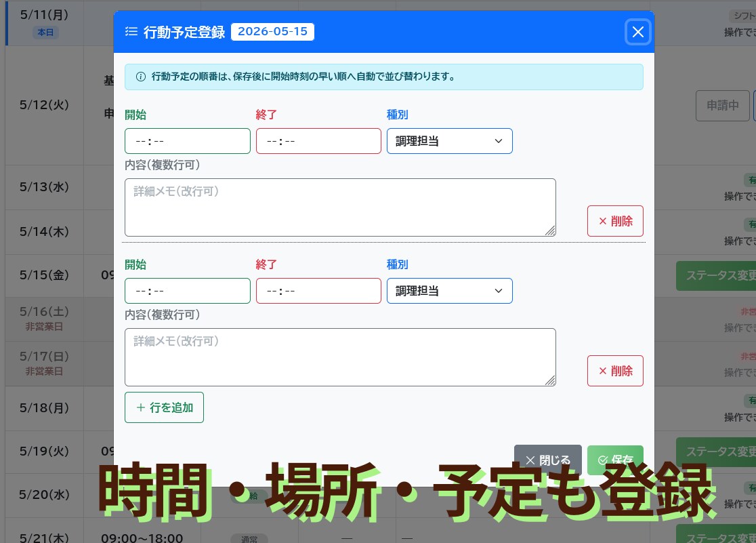756x543 pixels.
Task: Delete the second schedule row with 削除
Action: (x=615, y=371)
